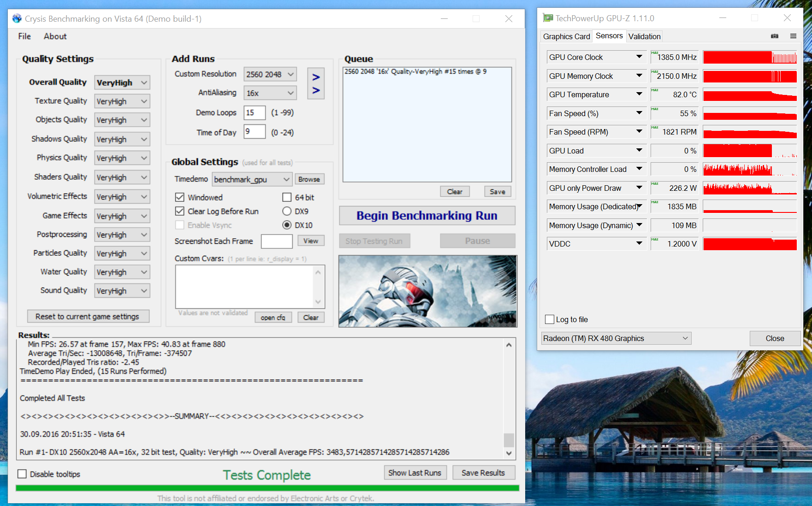Click the Completed All Tests line in results

[52, 398]
